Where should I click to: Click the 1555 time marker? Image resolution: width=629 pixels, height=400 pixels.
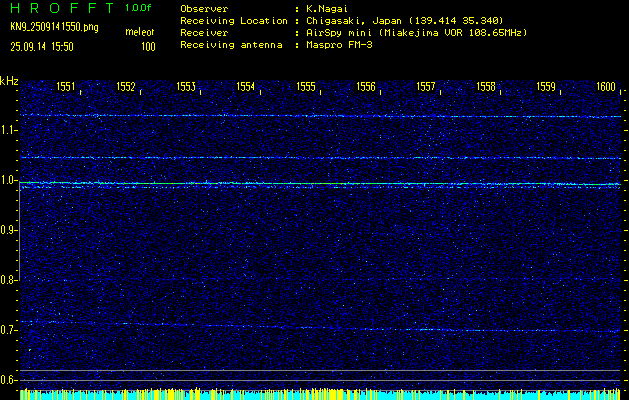click(306, 86)
